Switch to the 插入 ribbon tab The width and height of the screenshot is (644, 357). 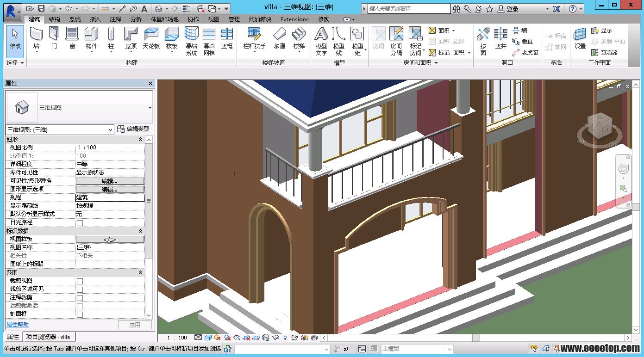pyautogui.click(x=95, y=19)
